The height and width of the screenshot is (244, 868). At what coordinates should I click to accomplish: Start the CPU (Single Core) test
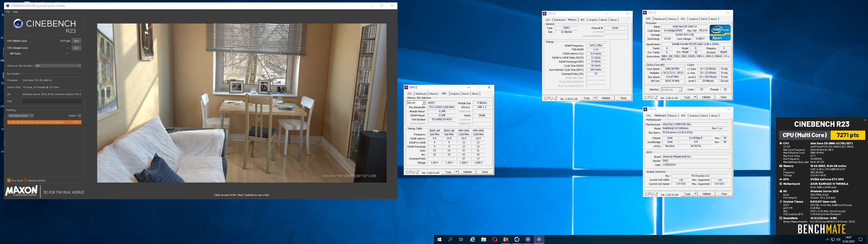click(76, 48)
